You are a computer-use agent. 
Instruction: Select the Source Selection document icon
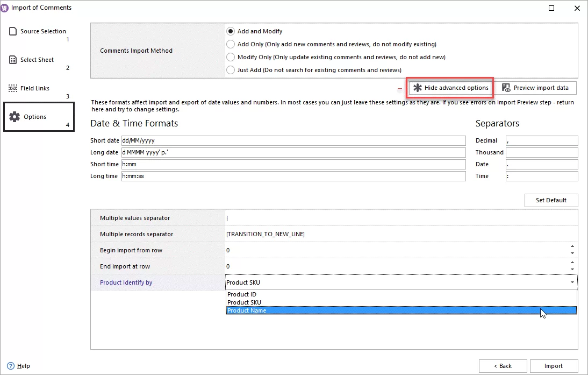click(x=13, y=31)
